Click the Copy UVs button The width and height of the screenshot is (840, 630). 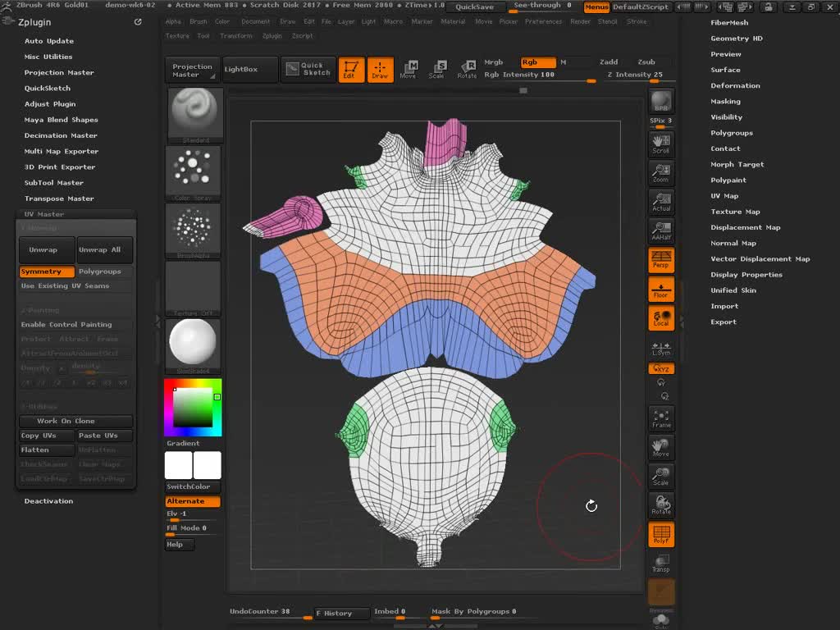coord(47,436)
